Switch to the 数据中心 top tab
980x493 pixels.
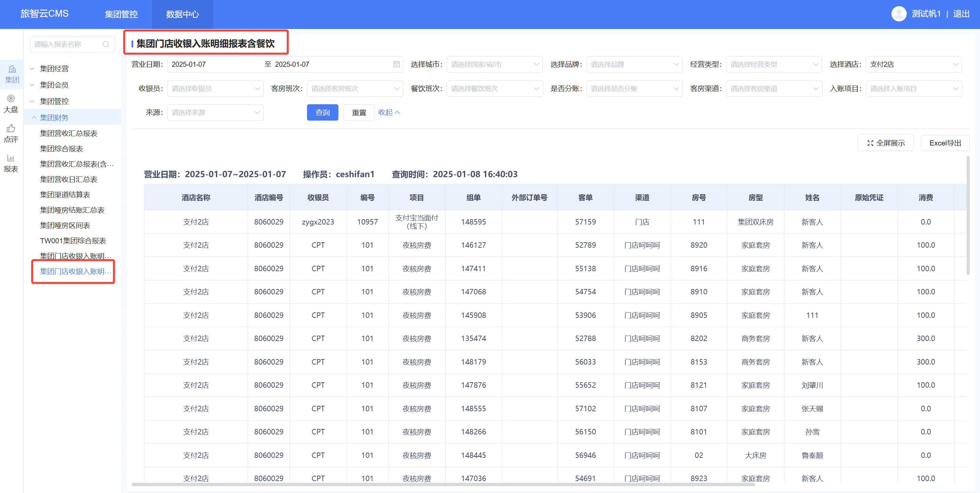pyautogui.click(x=182, y=14)
